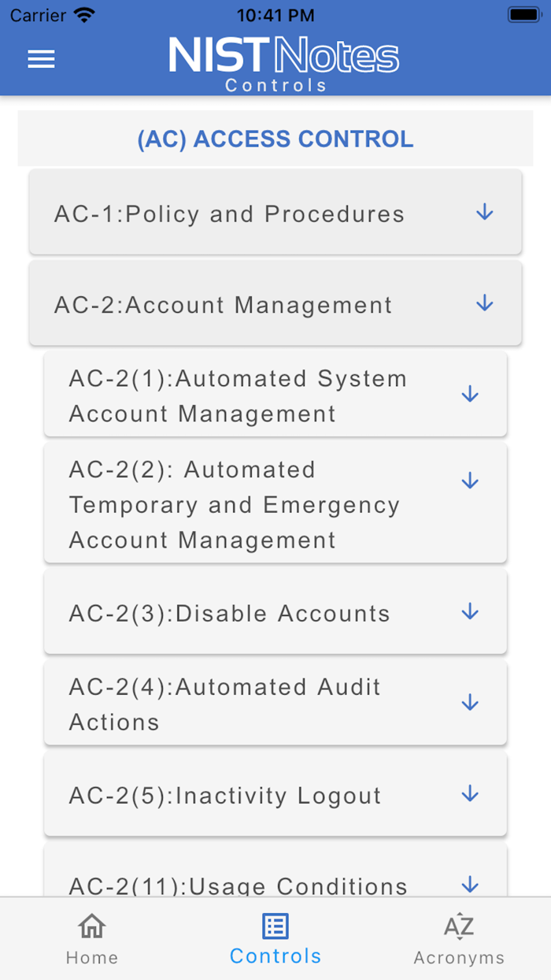
Task: Tap the (AC) ACCESS CONTROL heading
Action: click(x=275, y=139)
